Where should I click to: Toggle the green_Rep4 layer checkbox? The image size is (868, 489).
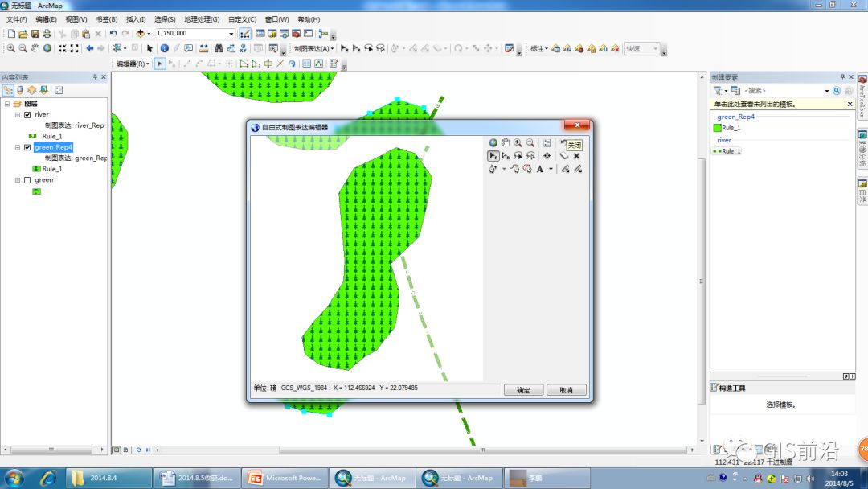point(27,147)
